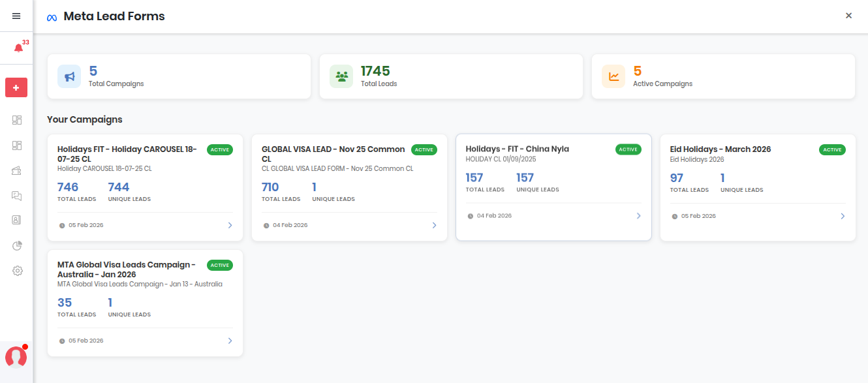Click the Total Campaigns summary card

tap(179, 76)
